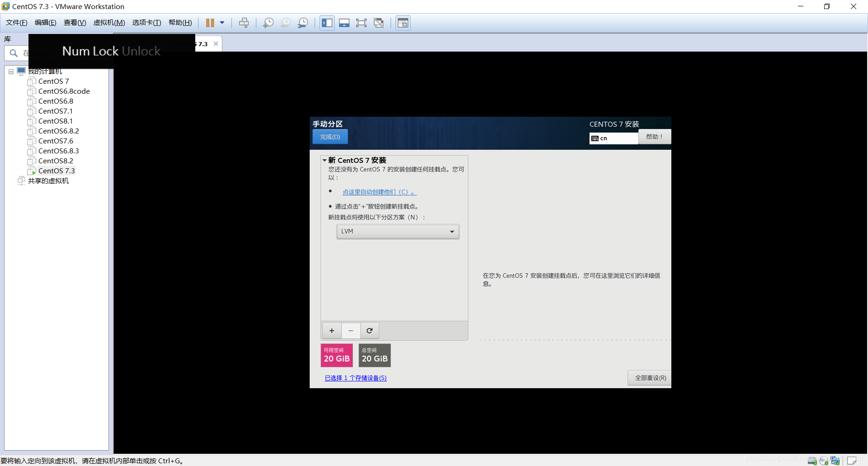The image size is (868, 466).
Task: Select CentOS6.8.2 virtual machine
Action: pyautogui.click(x=58, y=131)
